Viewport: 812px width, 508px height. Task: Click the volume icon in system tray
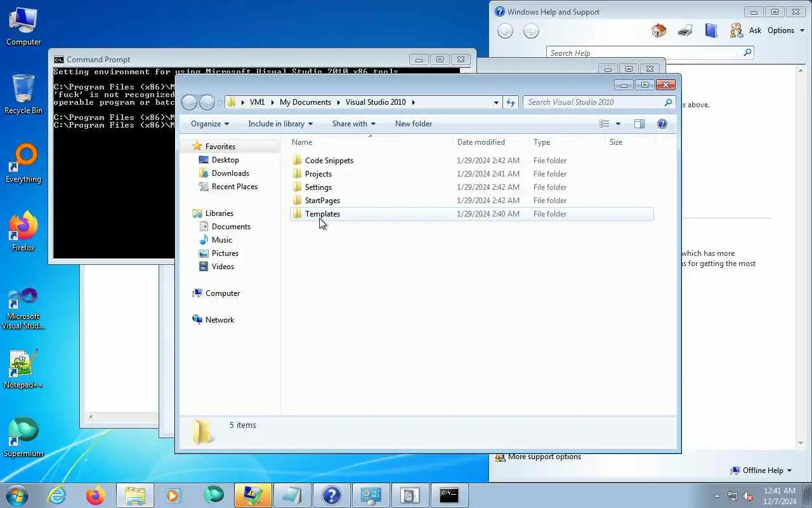(x=749, y=496)
